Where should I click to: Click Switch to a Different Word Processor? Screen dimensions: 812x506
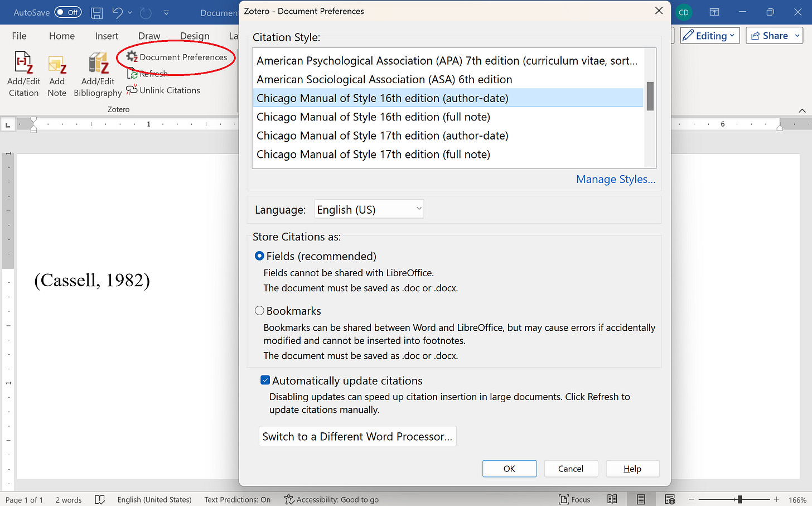[x=357, y=436]
